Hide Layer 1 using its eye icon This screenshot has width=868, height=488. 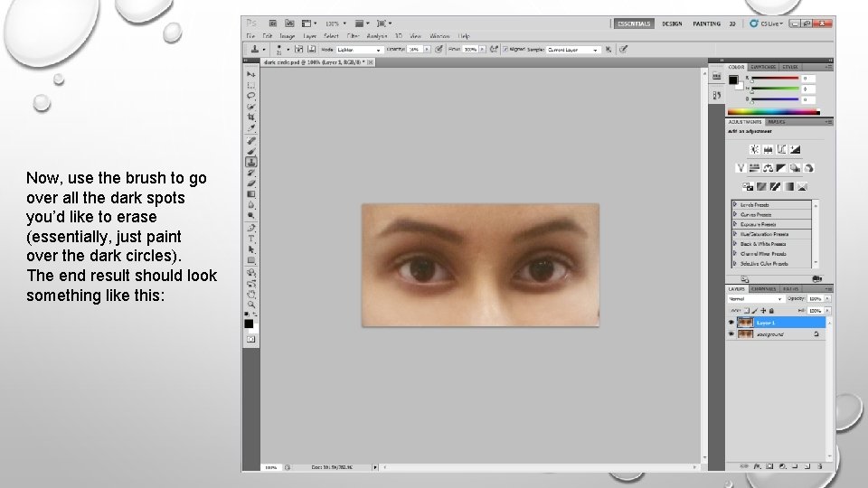pyautogui.click(x=732, y=323)
